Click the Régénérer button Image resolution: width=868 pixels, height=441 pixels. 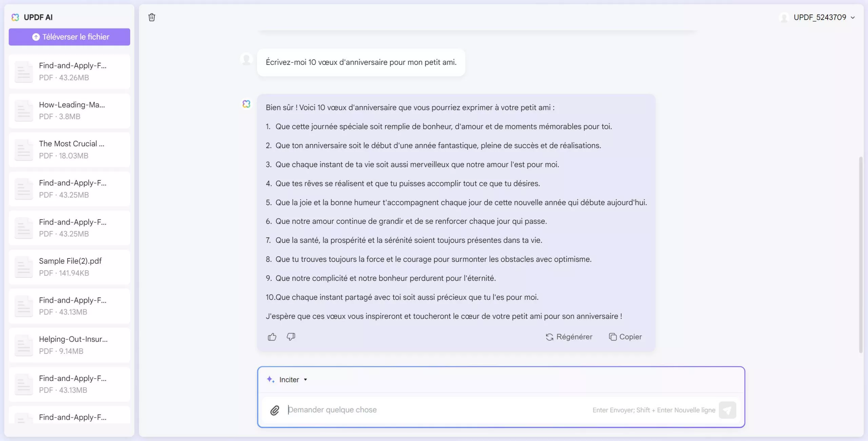point(569,337)
